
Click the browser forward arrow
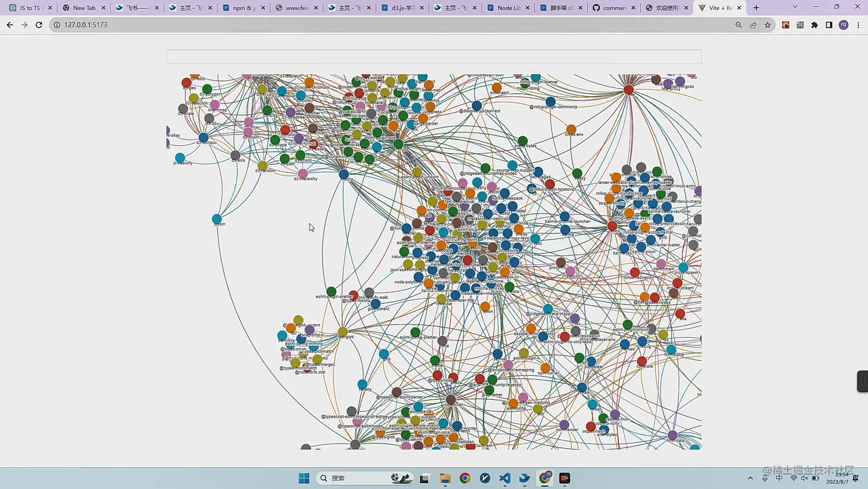click(24, 25)
